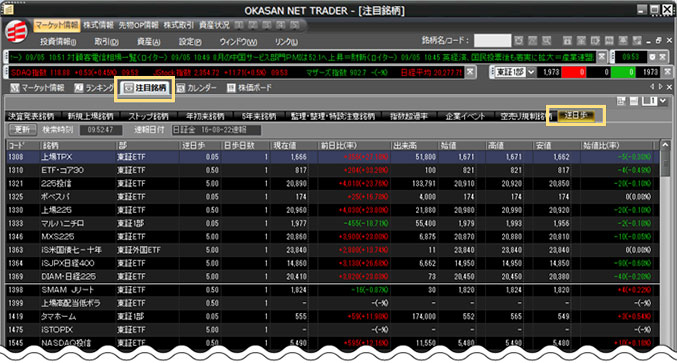
Task: Click the small button beside clock 09:53
Action: click(652, 57)
